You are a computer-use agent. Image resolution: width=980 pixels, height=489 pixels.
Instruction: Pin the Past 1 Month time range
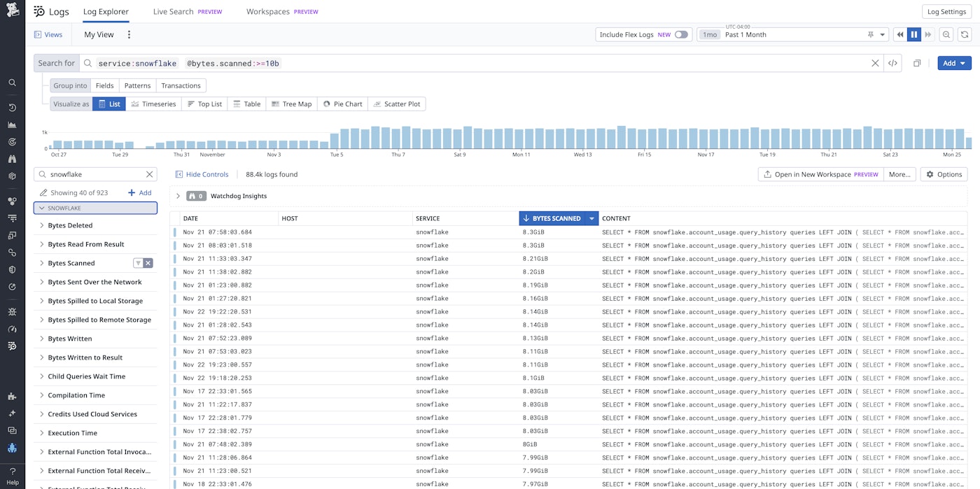[x=871, y=34]
